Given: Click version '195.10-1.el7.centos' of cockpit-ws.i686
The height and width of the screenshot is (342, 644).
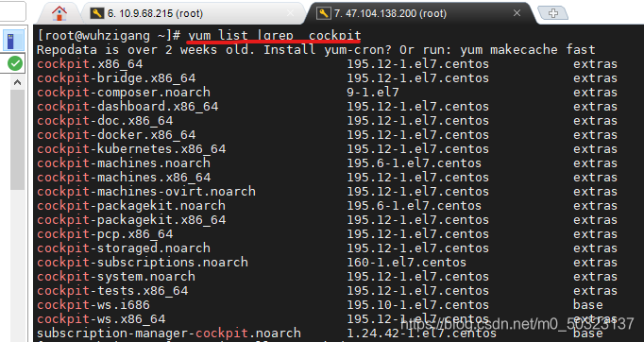Looking at the screenshot, I should pos(418,305).
